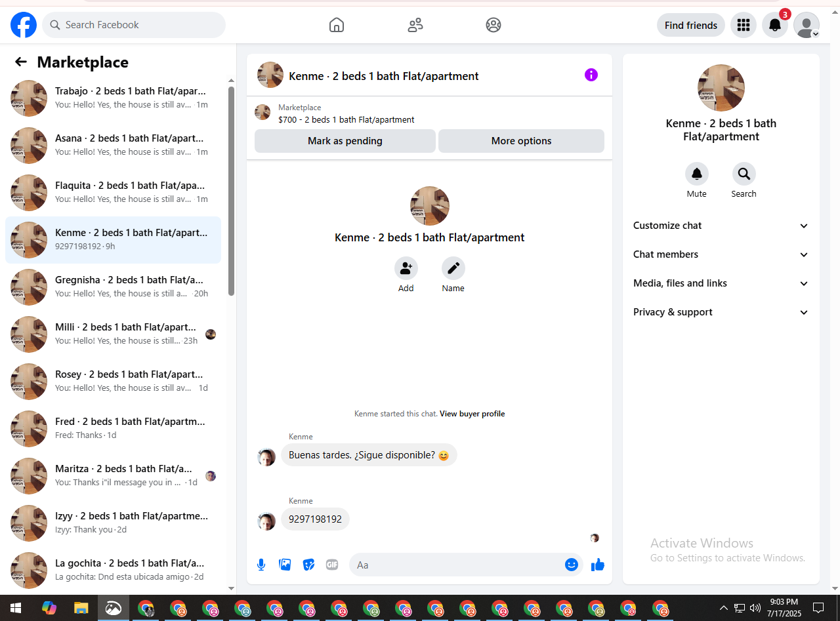
Task: Click Kenme's avatar beside the 9297198192 message
Action: pos(266,521)
